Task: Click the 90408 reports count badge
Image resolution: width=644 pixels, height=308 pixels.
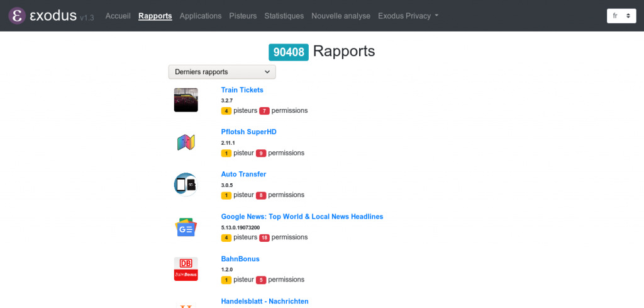Action: pos(289,52)
